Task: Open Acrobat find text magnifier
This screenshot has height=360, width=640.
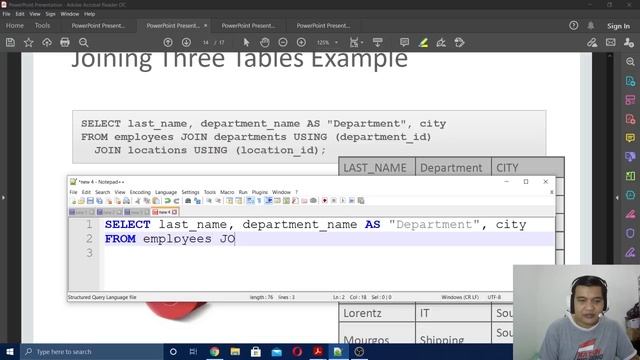Action: coord(83,42)
